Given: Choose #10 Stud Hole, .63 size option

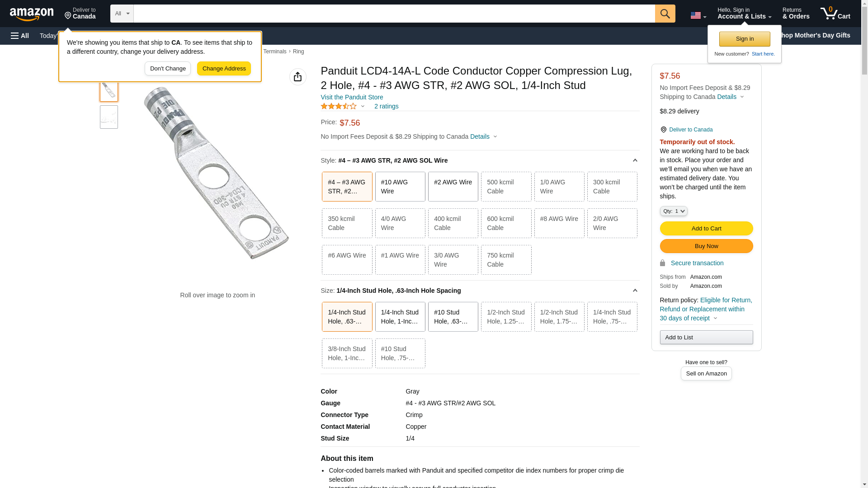Looking at the screenshot, I should click(x=453, y=317).
